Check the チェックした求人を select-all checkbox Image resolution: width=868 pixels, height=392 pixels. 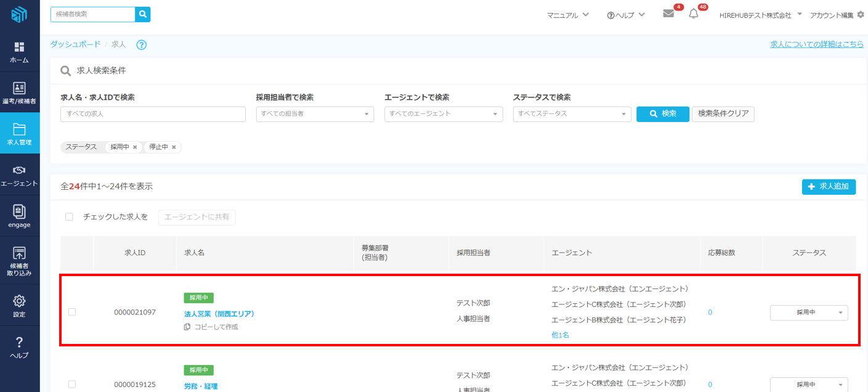[69, 217]
